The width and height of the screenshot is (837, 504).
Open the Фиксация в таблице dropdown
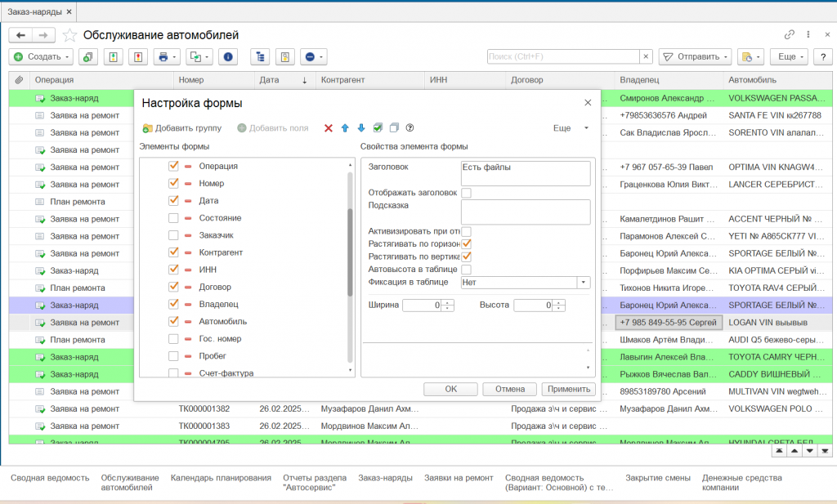tap(584, 283)
